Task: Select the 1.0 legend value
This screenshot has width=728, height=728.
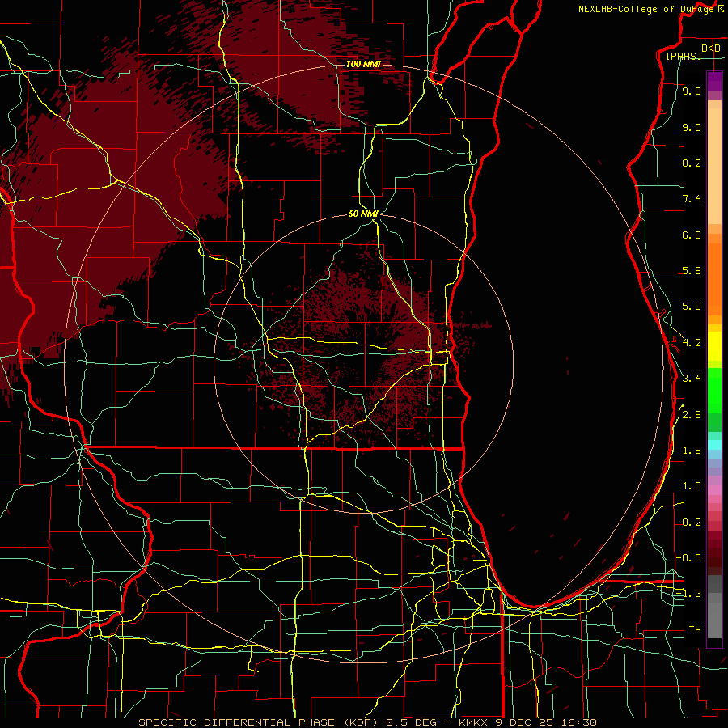Action: (692, 486)
